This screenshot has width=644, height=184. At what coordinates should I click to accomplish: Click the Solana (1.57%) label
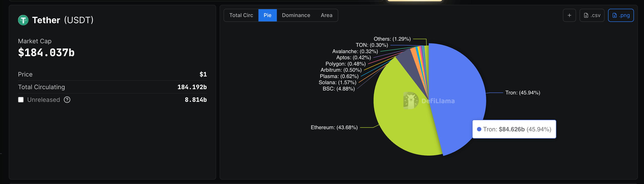(337, 83)
